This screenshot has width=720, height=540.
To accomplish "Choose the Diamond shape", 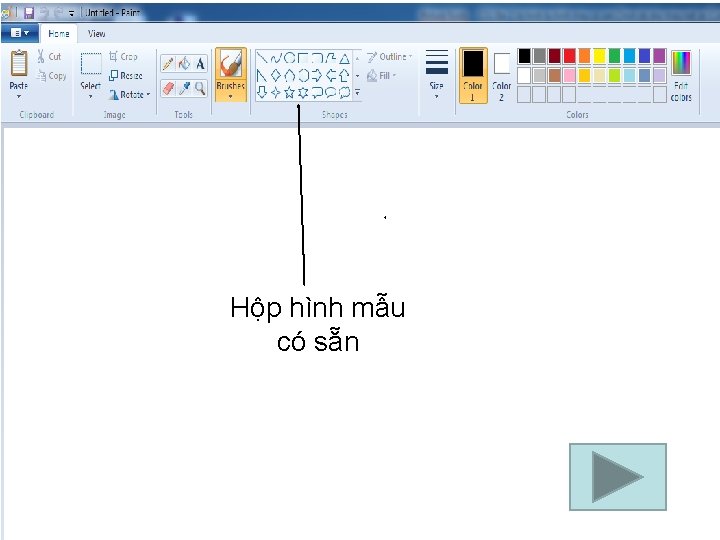I will (x=276, y=75).
